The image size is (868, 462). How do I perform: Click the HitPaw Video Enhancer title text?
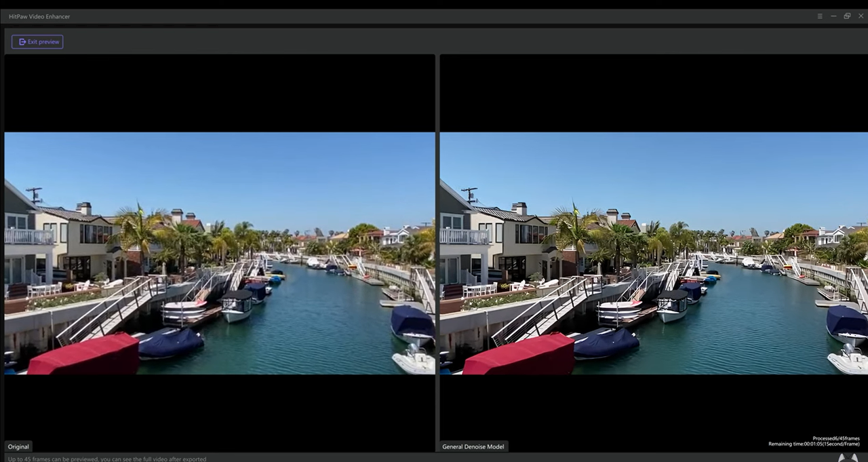point(39,16)
